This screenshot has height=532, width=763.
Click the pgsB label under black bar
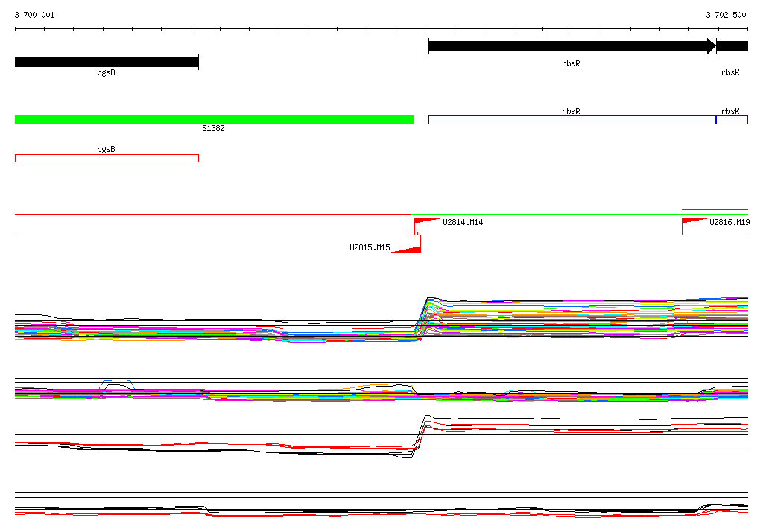pyautogui.click(x=106, y=72)
